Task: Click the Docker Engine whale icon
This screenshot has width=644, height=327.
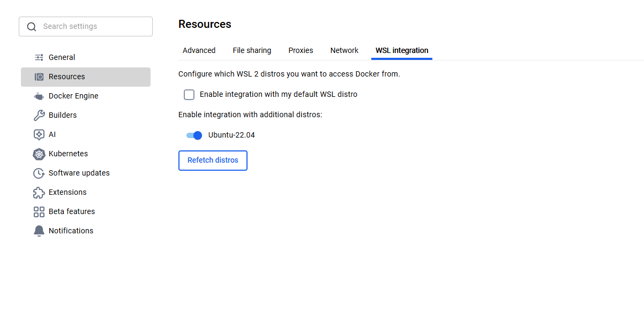Action: 39,96
